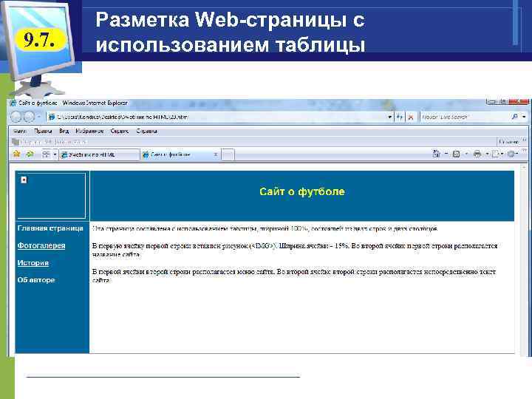The height and width of the screenshot is (399, 532).
Task: Open the Print icon dropdown arrow
Action: coord(487,154)
